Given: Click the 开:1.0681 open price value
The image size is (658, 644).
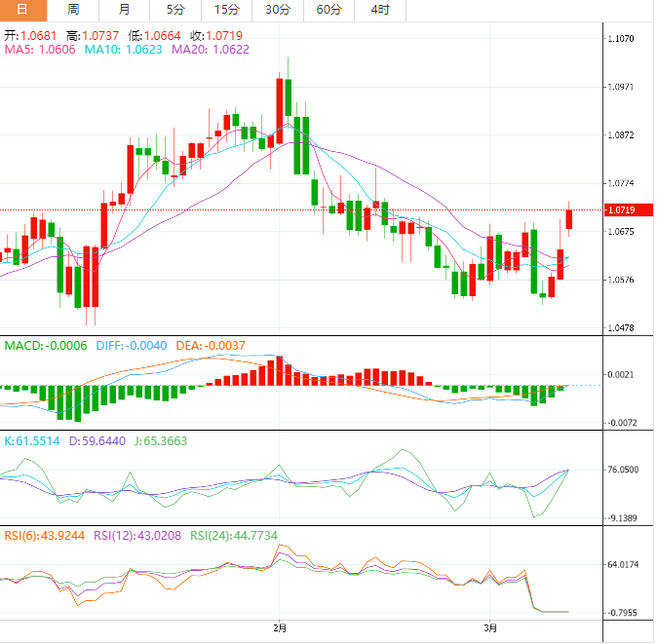Looking at the screenshot, I should pyautogui.click(x=30, y=36).
